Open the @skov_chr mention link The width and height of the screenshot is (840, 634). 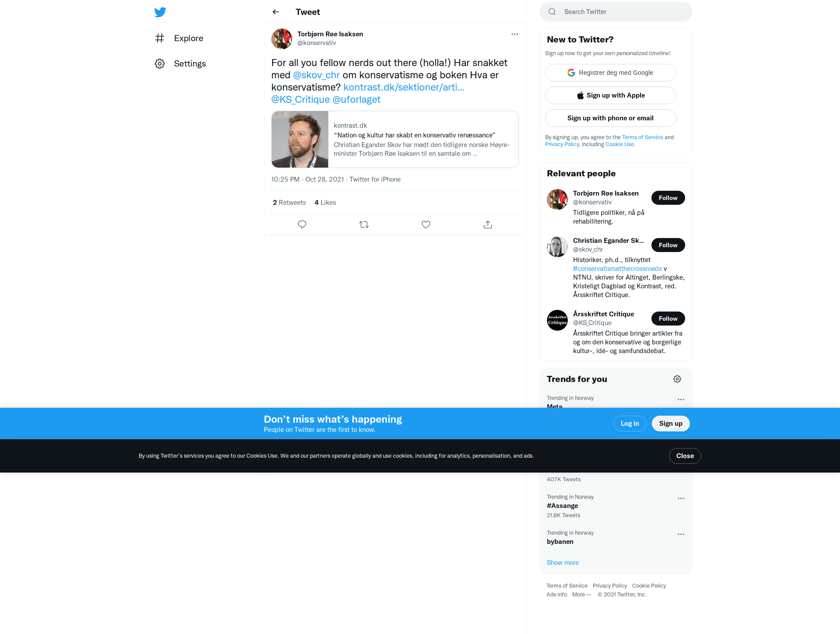(316, 75)
